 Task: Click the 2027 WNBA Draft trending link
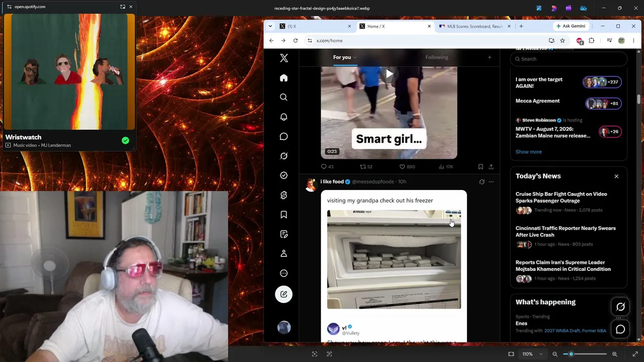click(562, 331)
